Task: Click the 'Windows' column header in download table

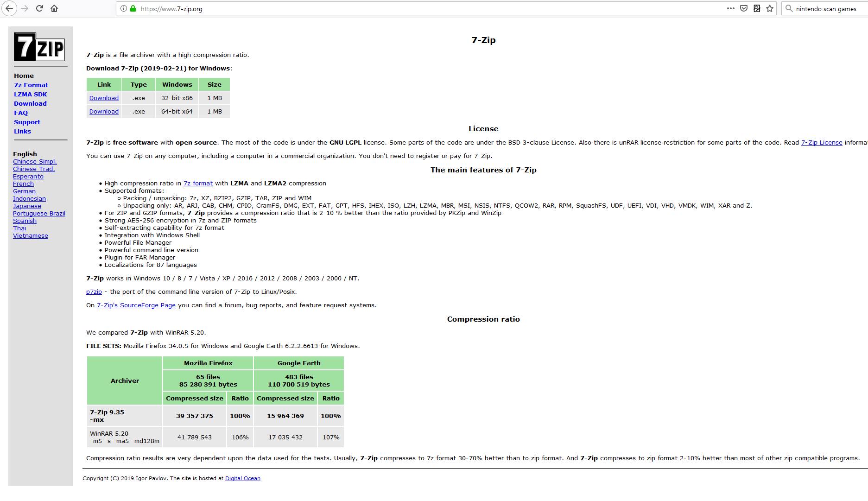Action: point(177,84)
